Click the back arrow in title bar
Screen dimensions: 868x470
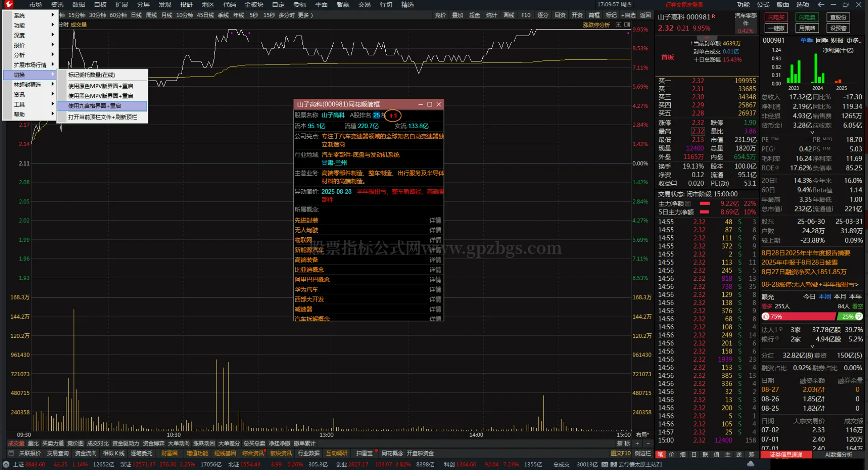pos(821,4)
